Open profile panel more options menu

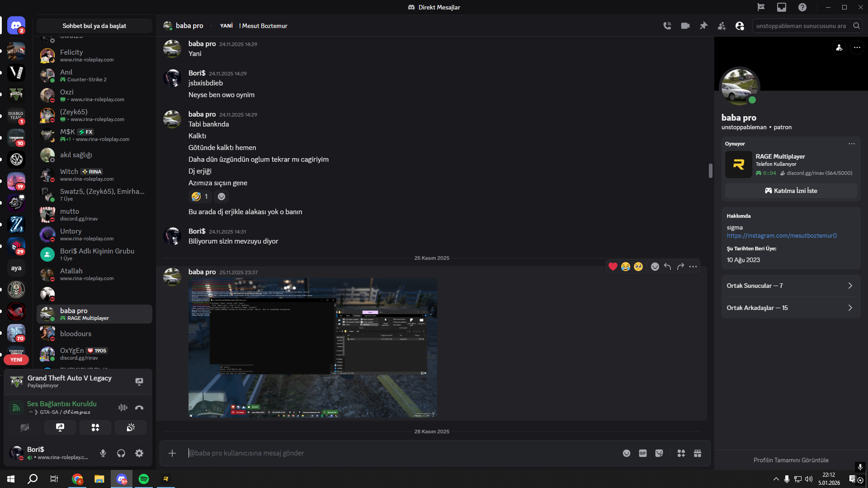coord(857,47)
